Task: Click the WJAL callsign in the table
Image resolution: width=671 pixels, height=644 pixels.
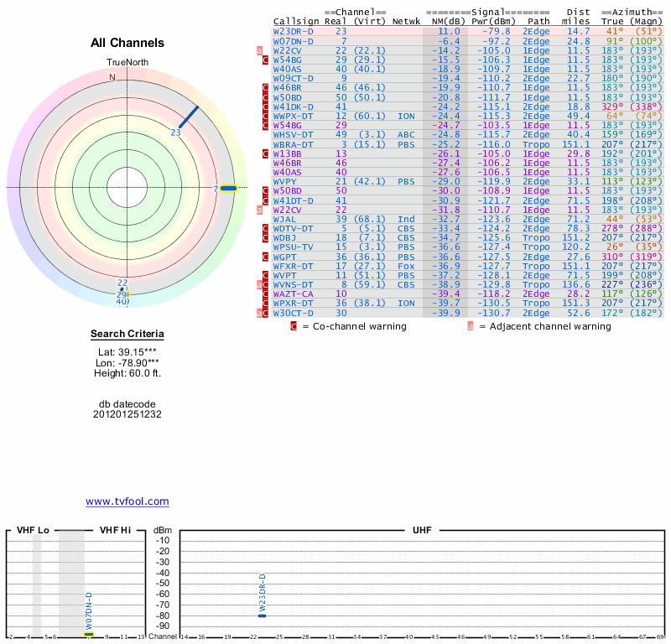Action: coord(284,219)
